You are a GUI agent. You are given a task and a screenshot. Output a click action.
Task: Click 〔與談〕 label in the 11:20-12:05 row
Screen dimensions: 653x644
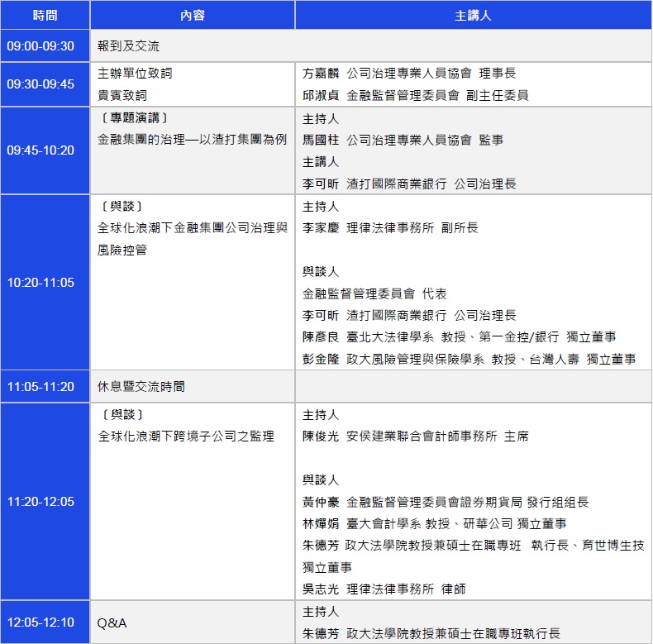[122, 414]
